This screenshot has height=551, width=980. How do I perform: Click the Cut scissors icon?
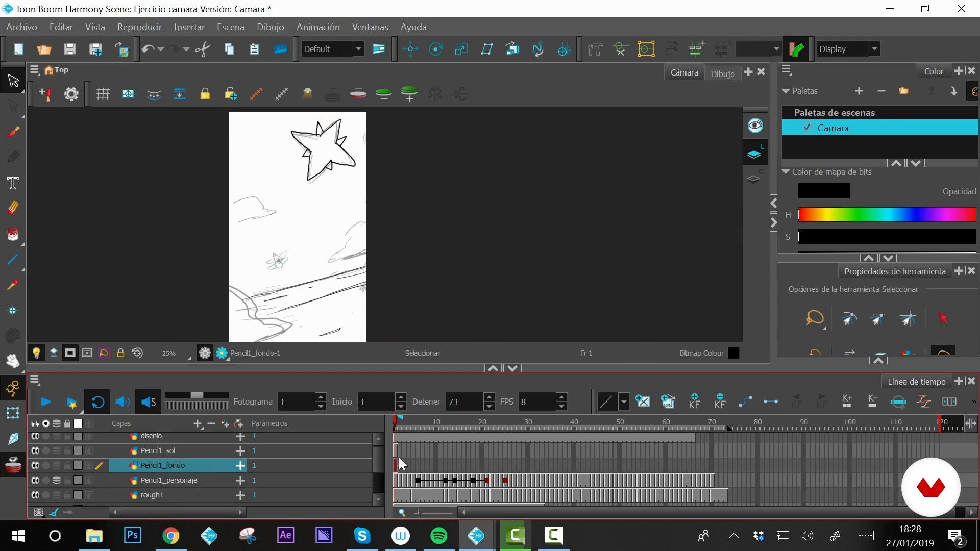(203, 49)
